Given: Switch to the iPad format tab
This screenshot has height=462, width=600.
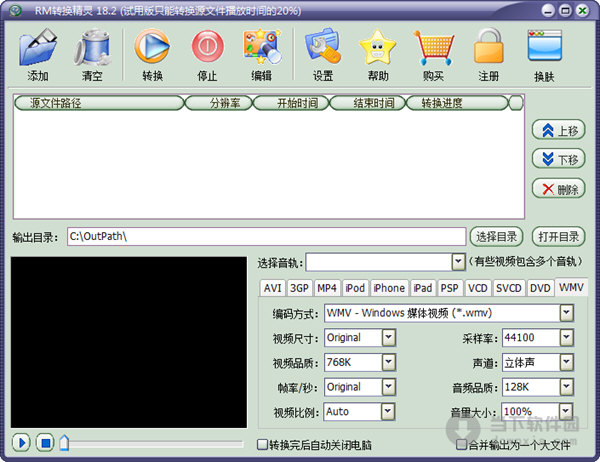Looking at the screenshot, I should (x=422, y=288).
